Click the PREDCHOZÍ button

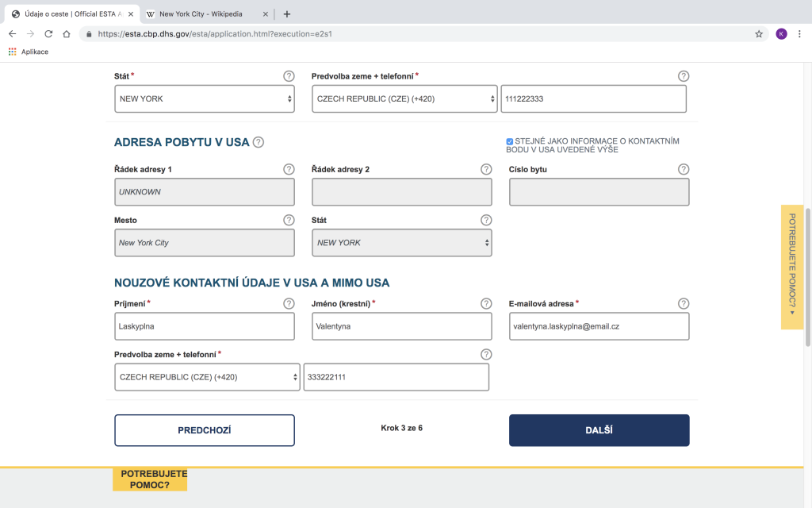coord(205,430)
